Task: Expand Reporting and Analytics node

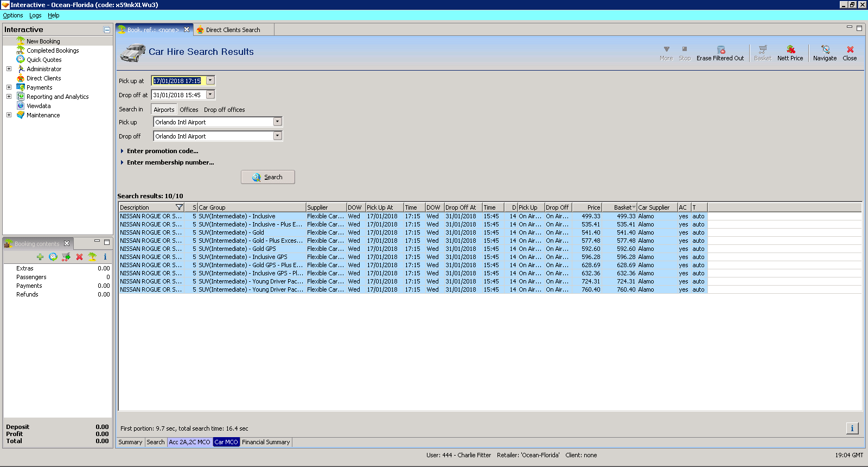Action: click(x=9, y=97)
